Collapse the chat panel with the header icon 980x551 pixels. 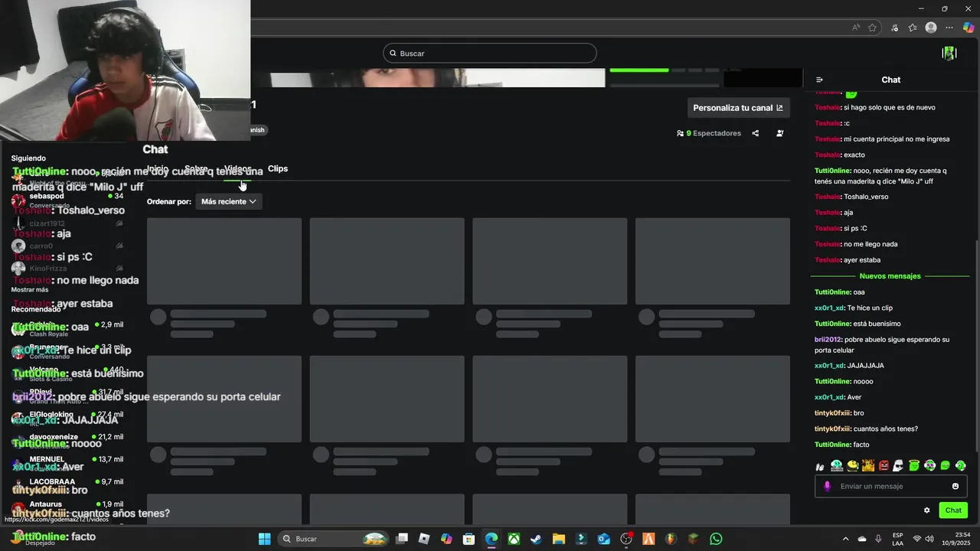coord(819,80)
